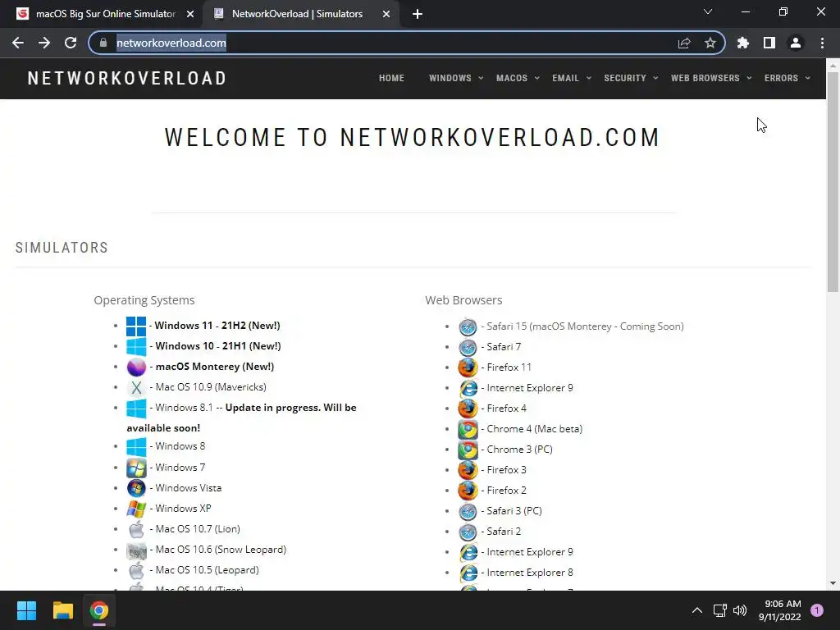Click the Windows 11 logo icon in list
Image resolution: width=840 pixels, height=630 pixels.
(x=136, y=326)
